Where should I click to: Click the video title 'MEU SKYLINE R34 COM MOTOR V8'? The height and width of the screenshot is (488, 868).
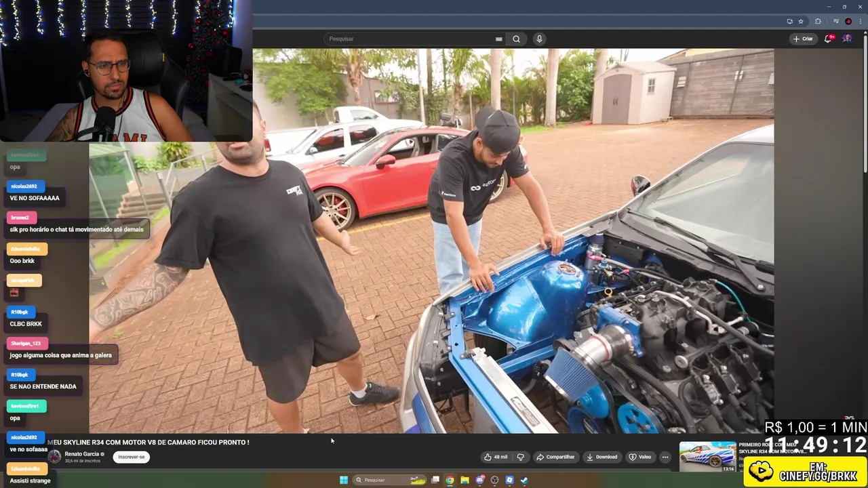point(149,442)
